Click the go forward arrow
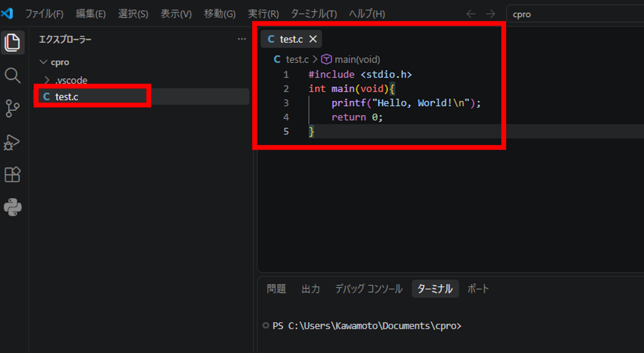The height and width of the screenshot is (353, 644). (490, 14)
